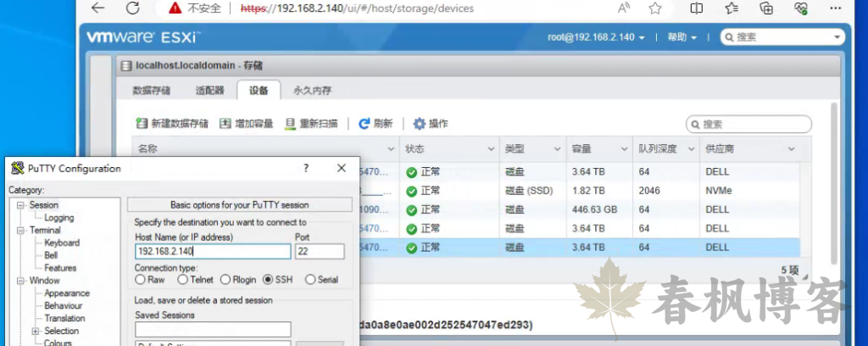Viewport: 868px width, 346px height.
Task: Click status icon of NVMe disk row
Action: 411,191
